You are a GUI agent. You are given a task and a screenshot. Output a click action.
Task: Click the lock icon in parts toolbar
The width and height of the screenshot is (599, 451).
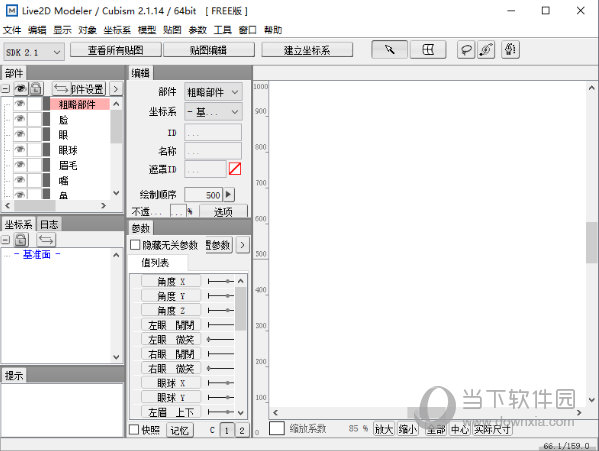click(x=36, y=89)
